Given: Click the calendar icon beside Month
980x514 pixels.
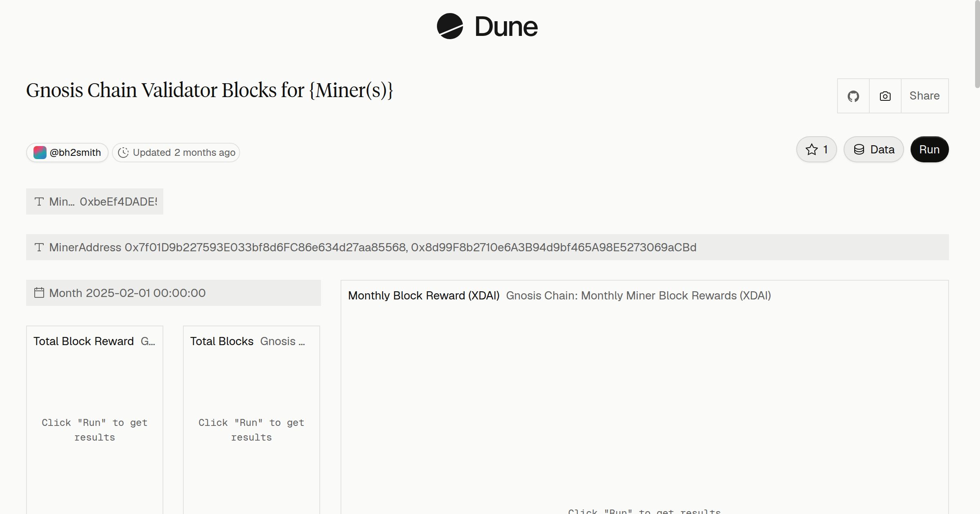Looking at the screenshot, I should coord(39,292).
